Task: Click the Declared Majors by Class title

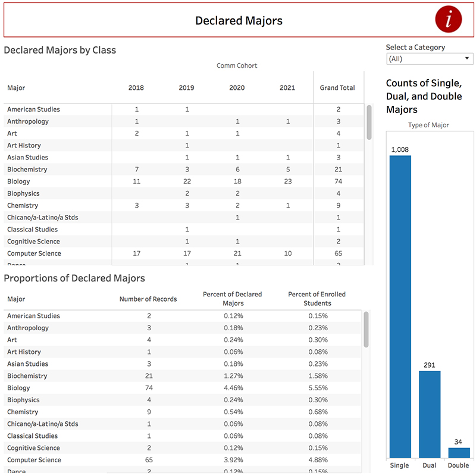Action: coord(61,50)
